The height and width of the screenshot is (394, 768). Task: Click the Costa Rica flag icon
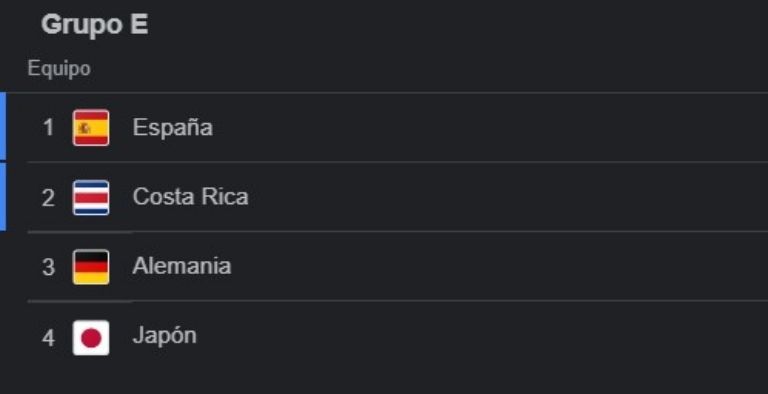point(91,197)
